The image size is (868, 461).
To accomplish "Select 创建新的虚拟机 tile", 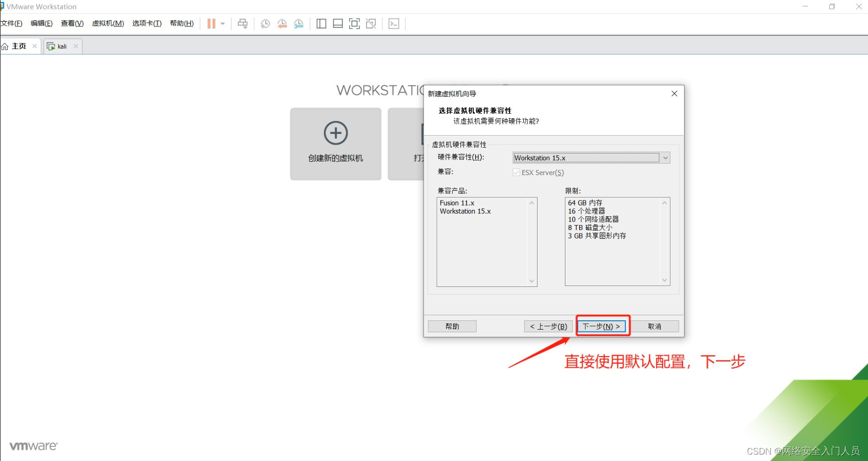I will (x=335, y=144).
